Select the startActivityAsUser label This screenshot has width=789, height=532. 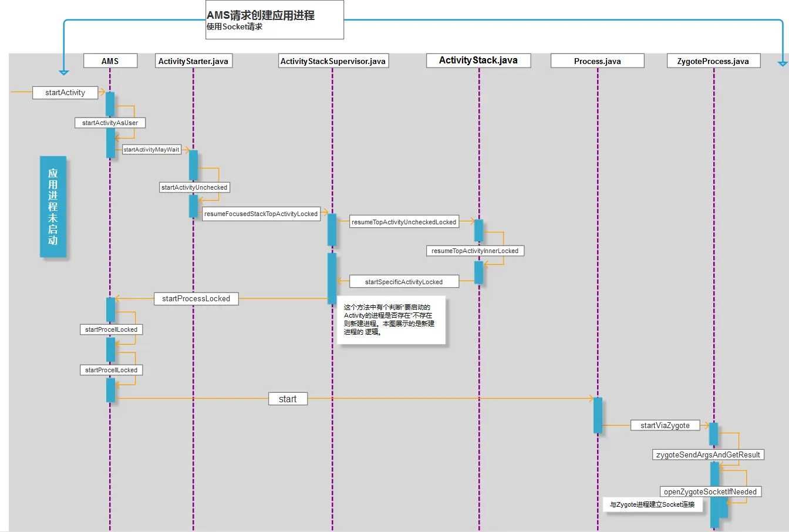point(110,123)
